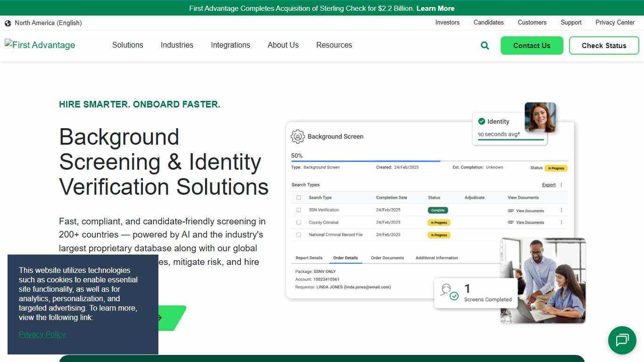Open the Solutions navigation dropdown

pos(127,45)
